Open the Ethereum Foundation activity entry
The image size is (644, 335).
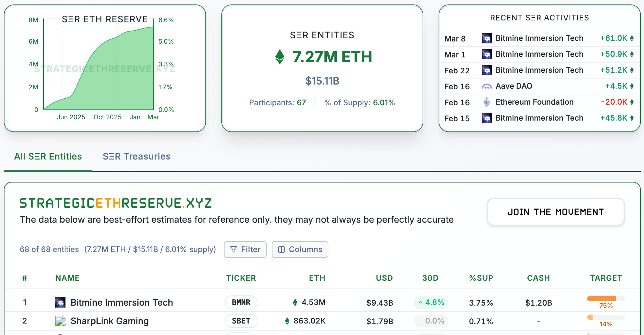pyautogui.click(x=534, y=102)
